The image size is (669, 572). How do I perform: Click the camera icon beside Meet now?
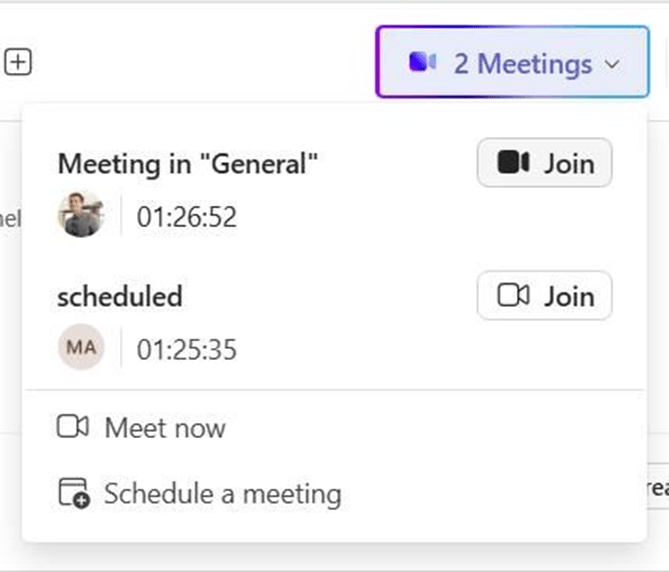tap(73, 428)
